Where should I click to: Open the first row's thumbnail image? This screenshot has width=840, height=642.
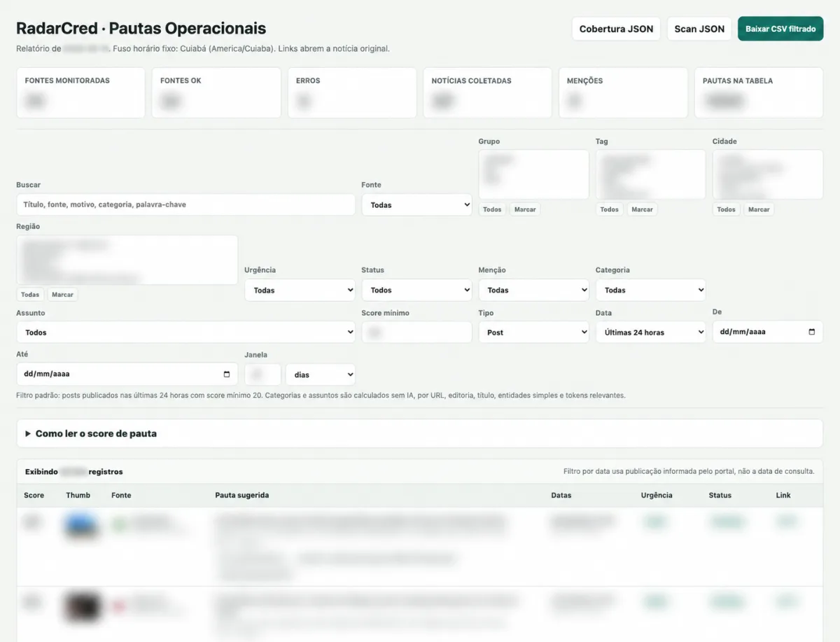pyautogui.click(x=81, y=526)
